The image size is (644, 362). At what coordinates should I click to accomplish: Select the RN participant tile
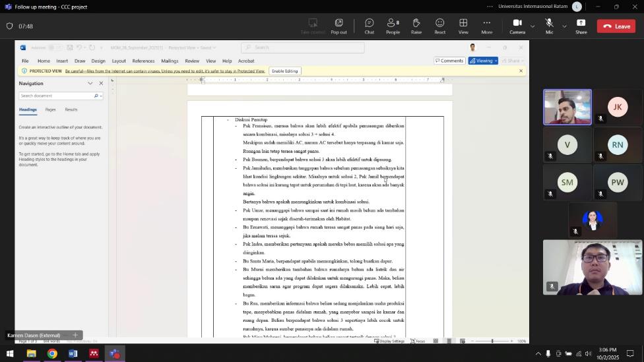click(618, 144)
